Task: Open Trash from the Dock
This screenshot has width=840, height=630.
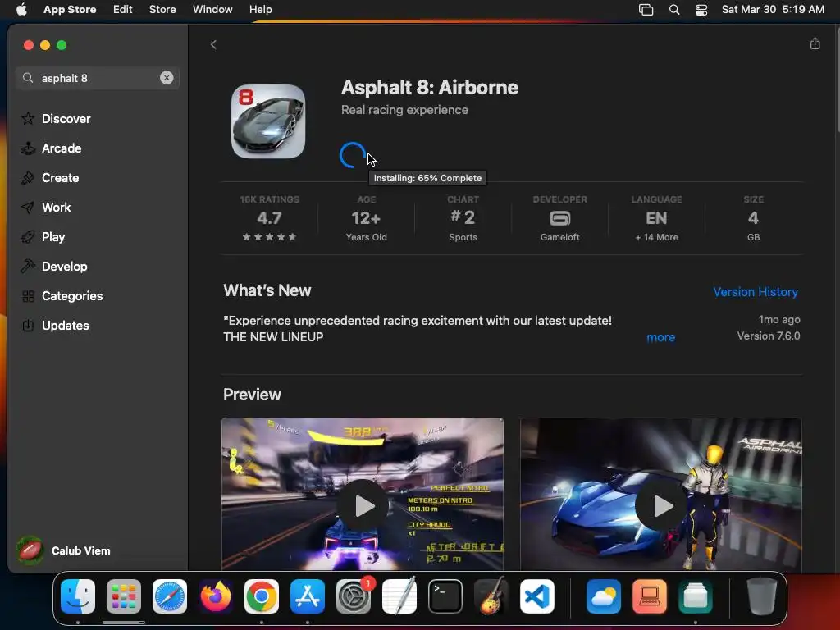Action: (762, 596)
